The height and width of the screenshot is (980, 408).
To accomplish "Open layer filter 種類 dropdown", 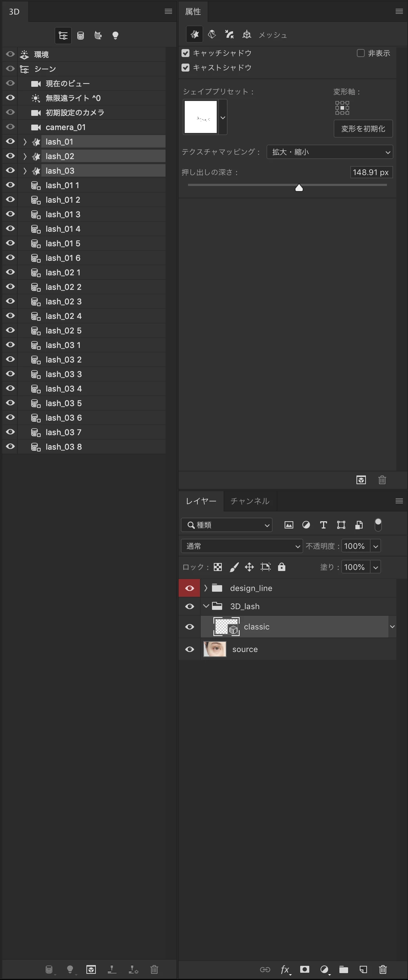I will point(227,525).
